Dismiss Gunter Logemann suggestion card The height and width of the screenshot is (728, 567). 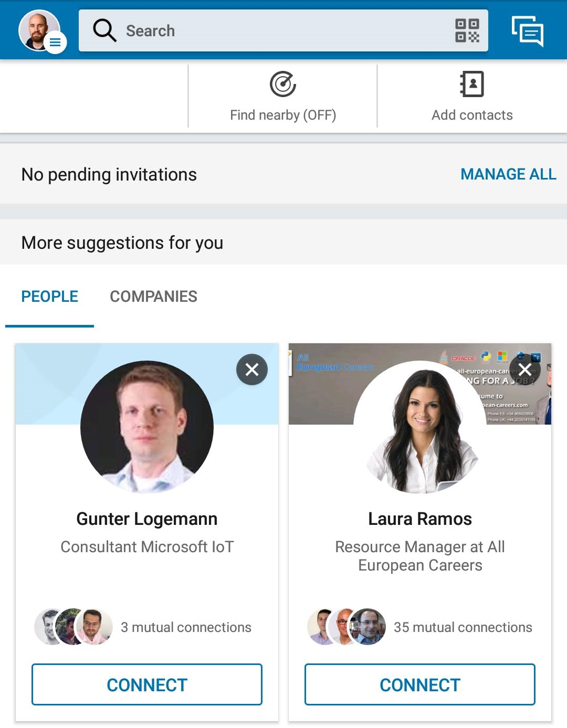(252, 370)
